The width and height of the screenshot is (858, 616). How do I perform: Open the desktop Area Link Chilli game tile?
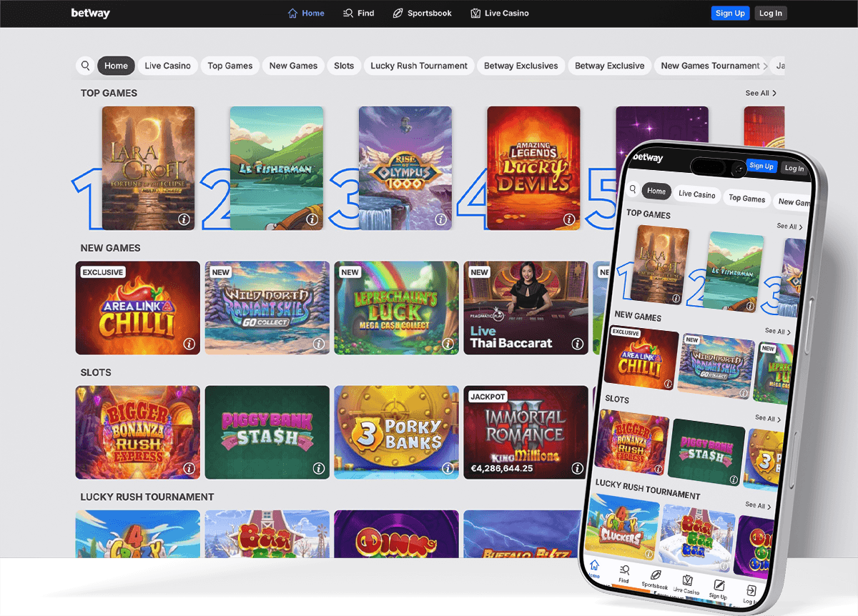tap(138, 308)
